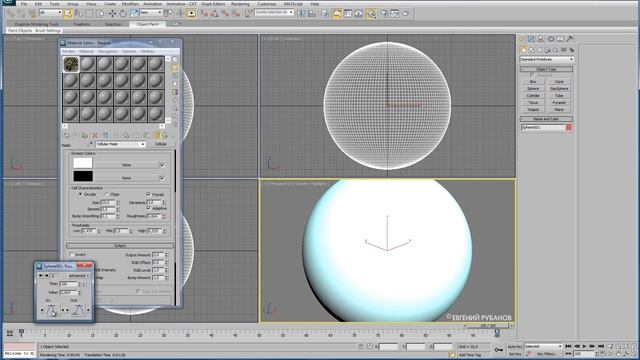Image resolution: width=640 pixels, height=360 pixels.
Task: Toggle map checkbox for white division color
Action: click(x=162, y=165)
